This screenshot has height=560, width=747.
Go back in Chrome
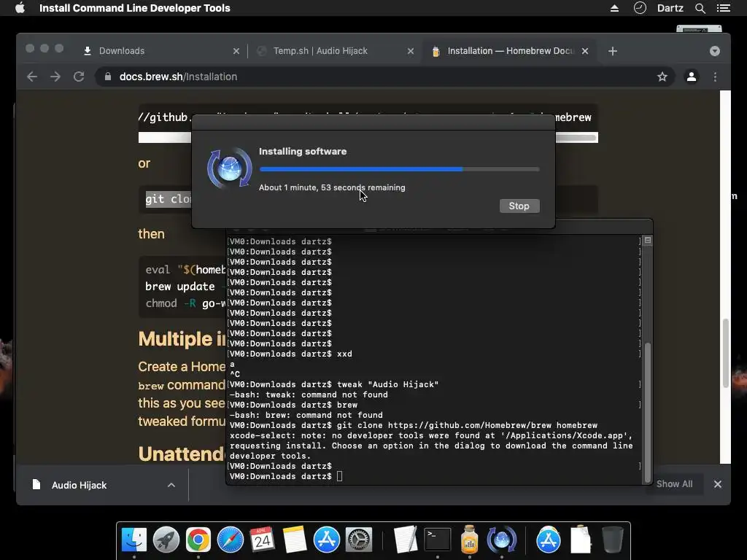(32, 77)
